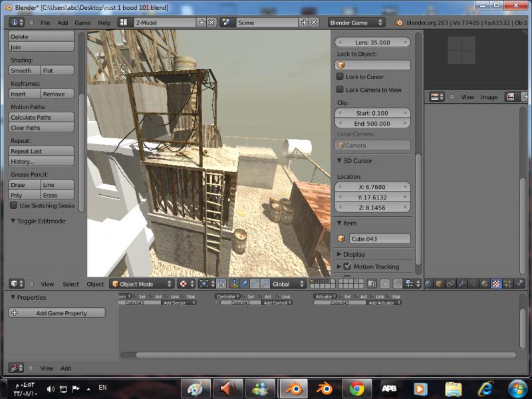The height and width of the screenshot is (399, 532).
Task: Click the Calculate Paths button
Action: 41,117
